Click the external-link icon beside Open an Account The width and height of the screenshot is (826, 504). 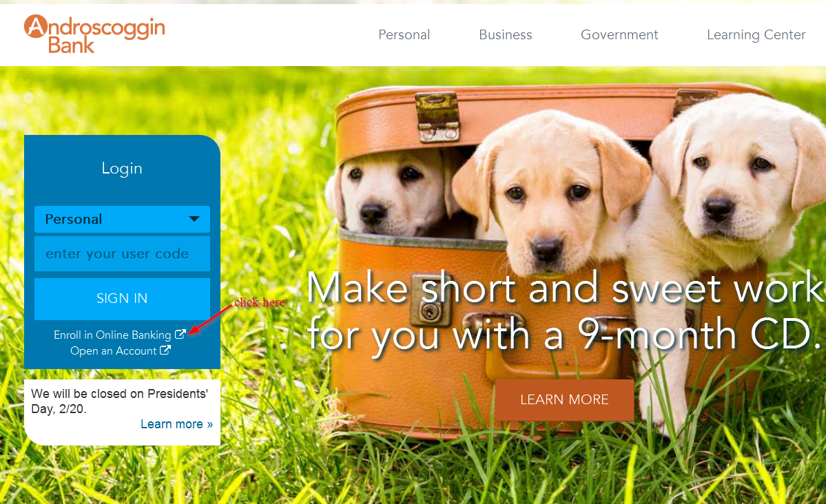pyautogui.click(x=165, y=350)
